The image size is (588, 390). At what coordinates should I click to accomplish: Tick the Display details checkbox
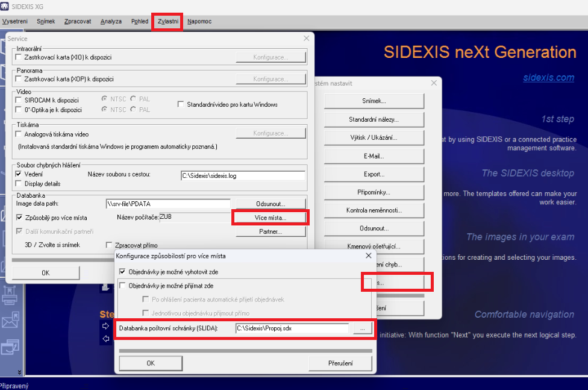click(x=18, y=184)
